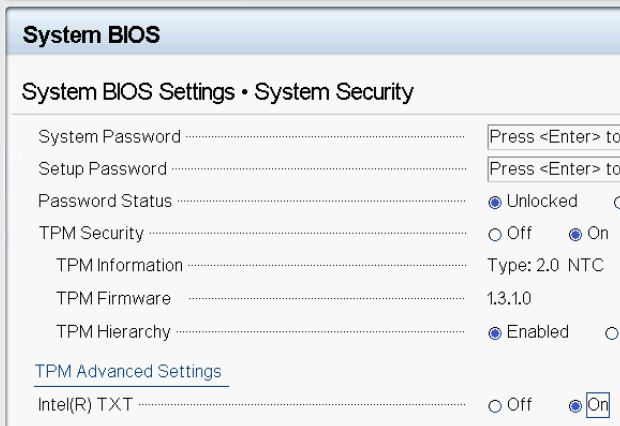Click the System BIOS title bar
This screenshot has width=620, height=426.
click(310, 35)
